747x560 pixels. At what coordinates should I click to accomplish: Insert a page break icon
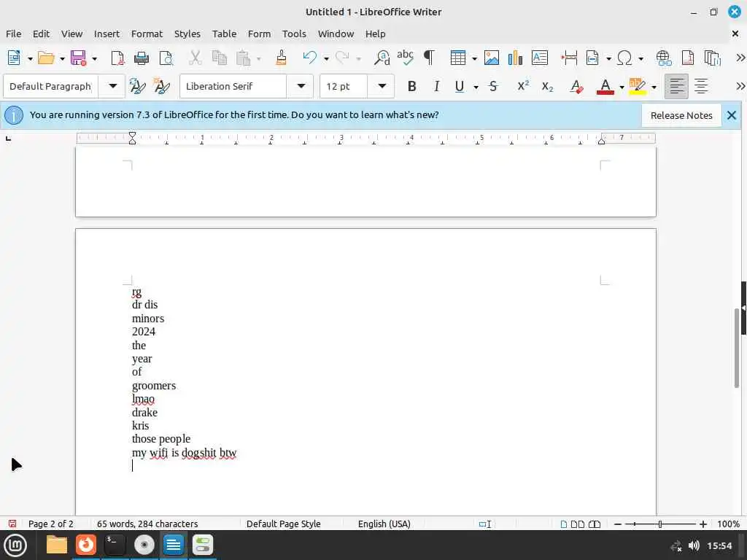pyautogui.click(x=569, y=58)
